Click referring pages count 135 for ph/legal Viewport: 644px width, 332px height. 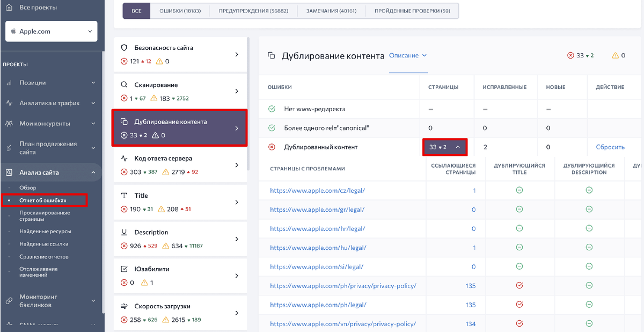(471, 305)
